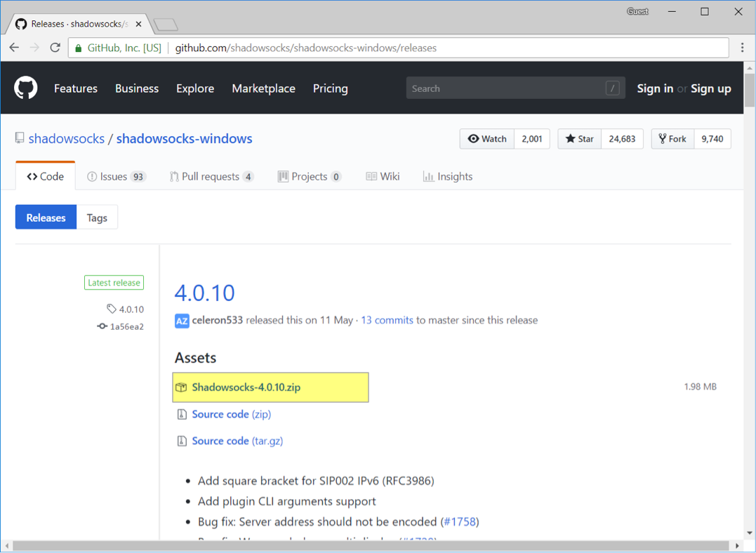
Task: Download Shadowsocks-4.0.10.zip
Action: coord(246,387)
